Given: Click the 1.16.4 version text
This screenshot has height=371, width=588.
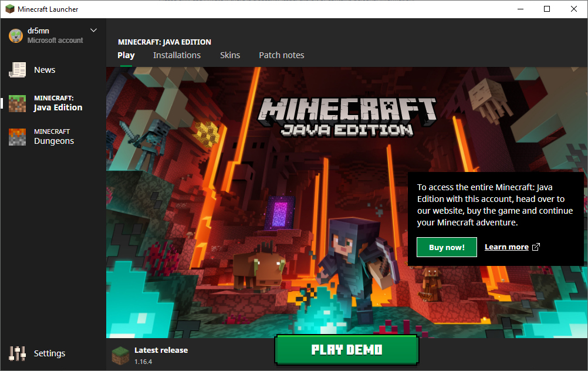Looking at the screenshot, I should coord(143,362).
